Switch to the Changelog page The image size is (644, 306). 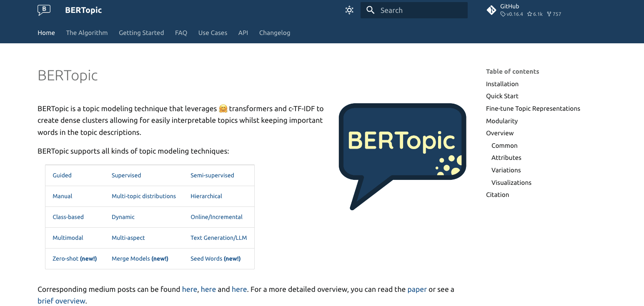pos(275,32)
